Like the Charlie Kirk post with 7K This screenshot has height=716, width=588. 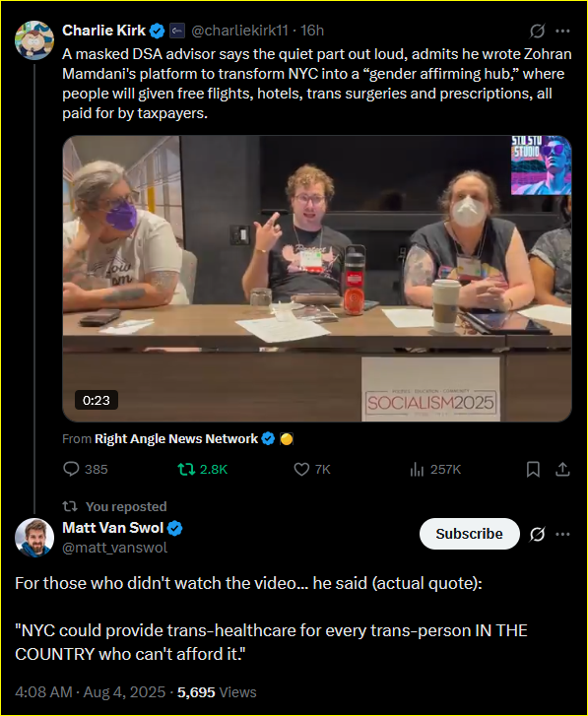pyautogui.click(x=301, y=469)
